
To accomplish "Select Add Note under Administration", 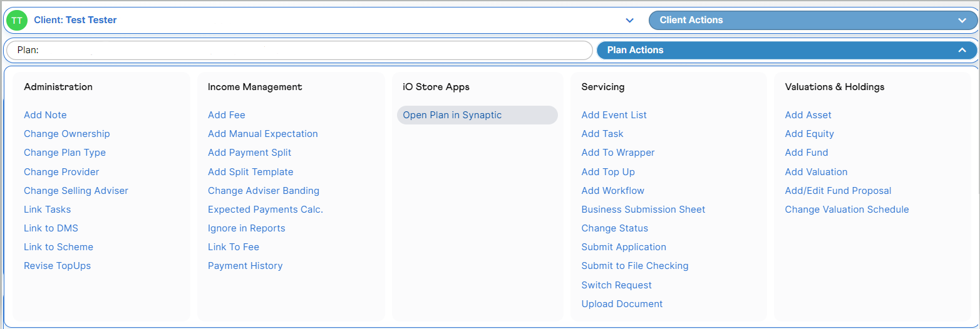I will (x=45, y=115).
